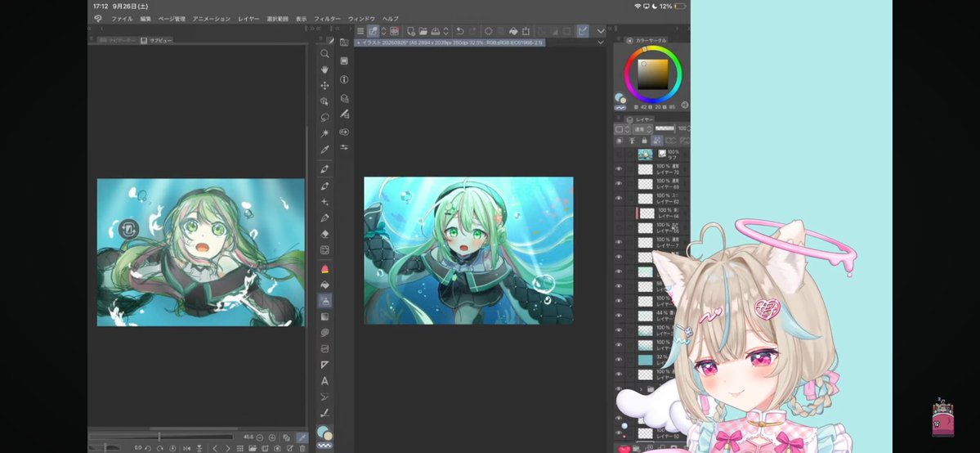Screen dimensions: 980x453
Task: Toggle visibility of レイヤー 69
Action: pos(619,184)
